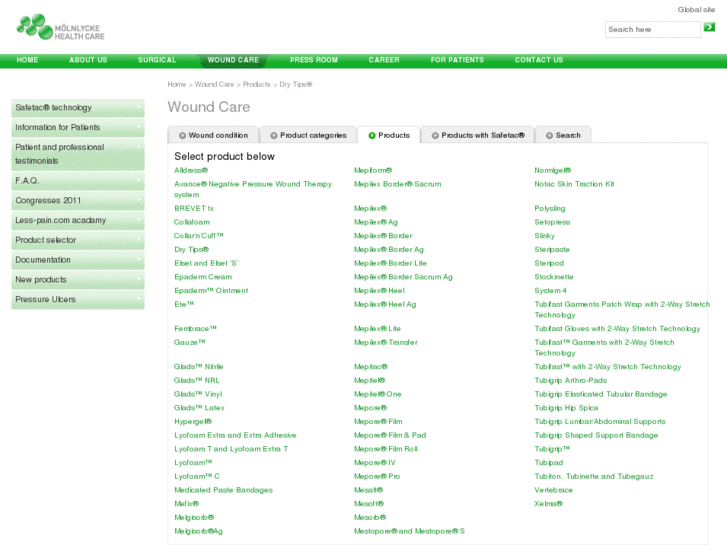
Task: Open the Mepore® IV product link
Action: pos(375,462)
